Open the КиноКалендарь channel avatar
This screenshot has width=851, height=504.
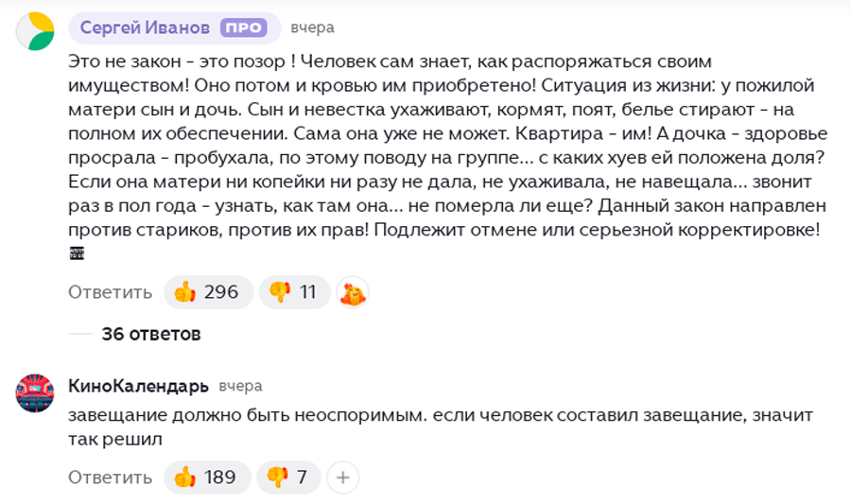pyautogui.click(x=35, y=392)
